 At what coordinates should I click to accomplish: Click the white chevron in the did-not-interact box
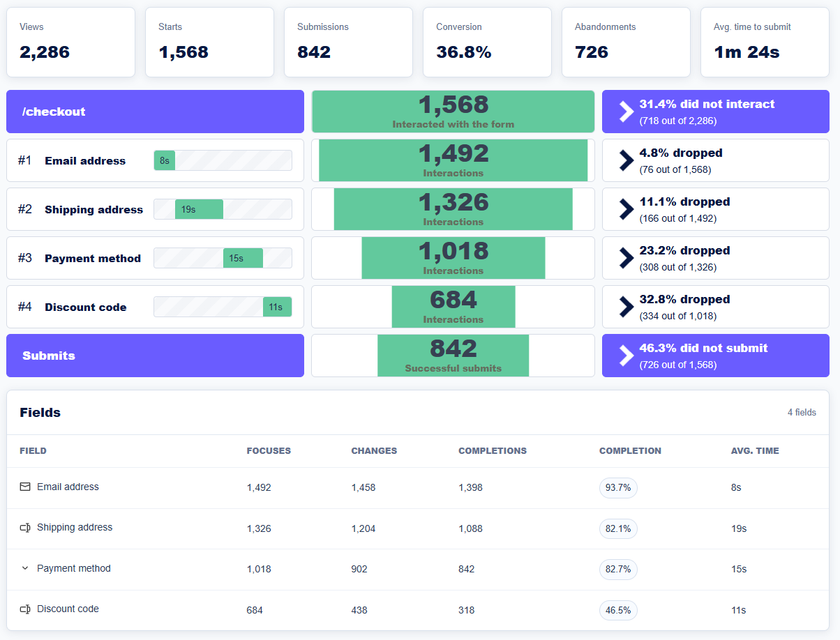click(626, 112)
